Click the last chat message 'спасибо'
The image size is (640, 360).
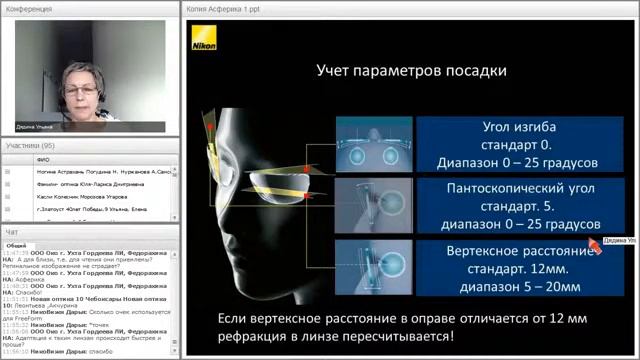(x=57, y=351)
